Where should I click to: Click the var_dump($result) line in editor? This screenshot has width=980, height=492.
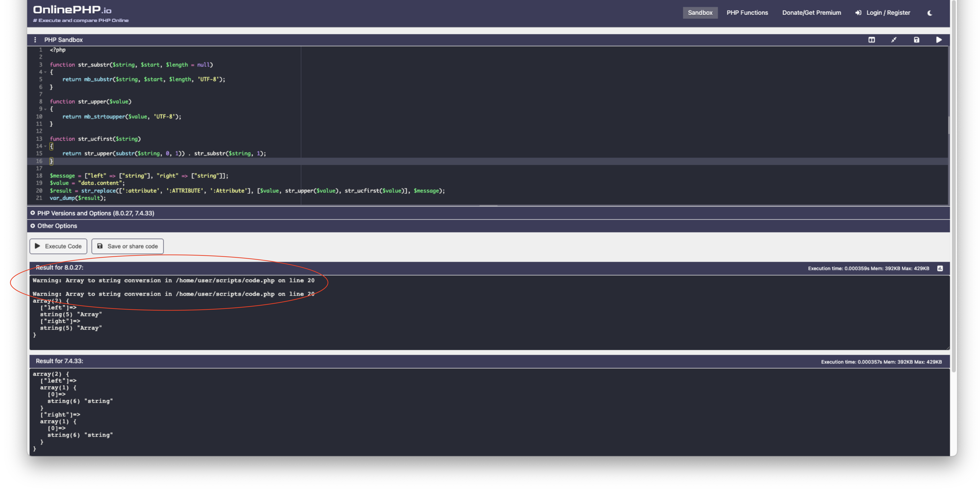pos(78,198)
